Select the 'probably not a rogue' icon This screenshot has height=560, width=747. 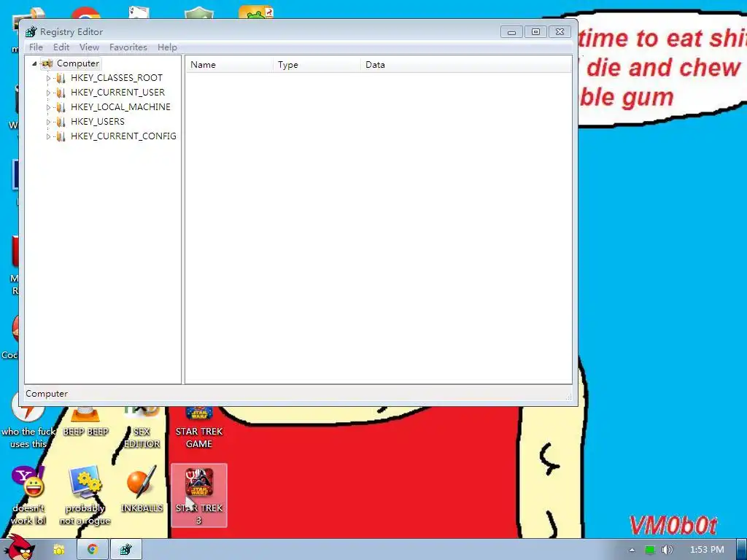pos(85,495)
